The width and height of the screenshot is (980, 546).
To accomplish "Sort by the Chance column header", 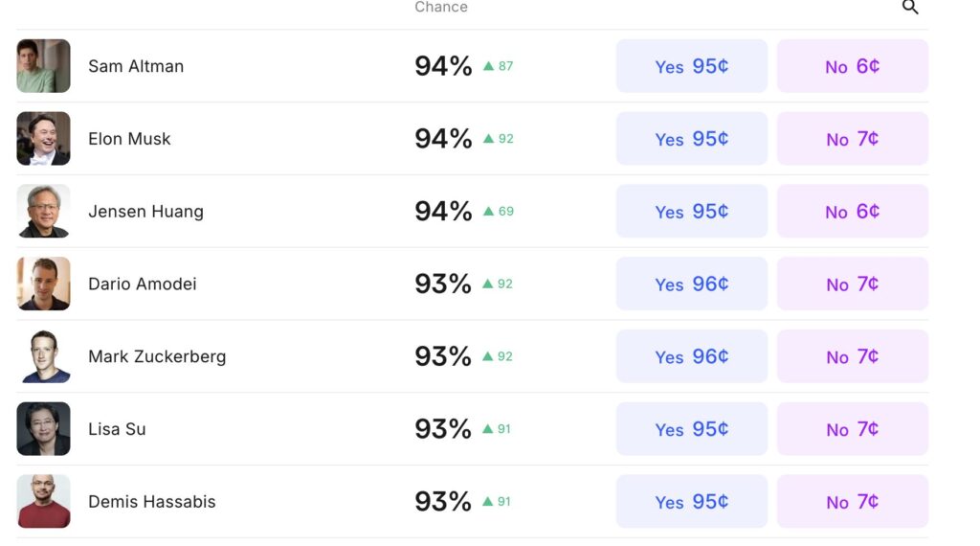I will pos(441,8).
